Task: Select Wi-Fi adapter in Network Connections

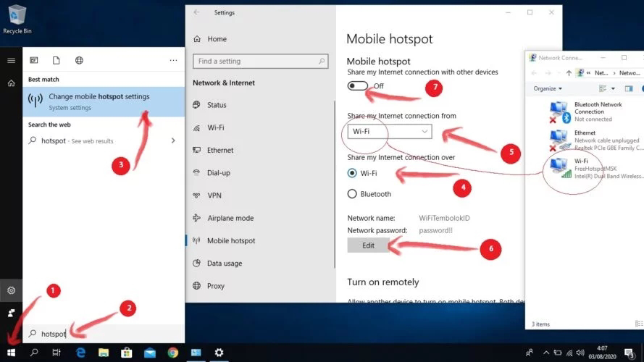Action: point(596,168)
